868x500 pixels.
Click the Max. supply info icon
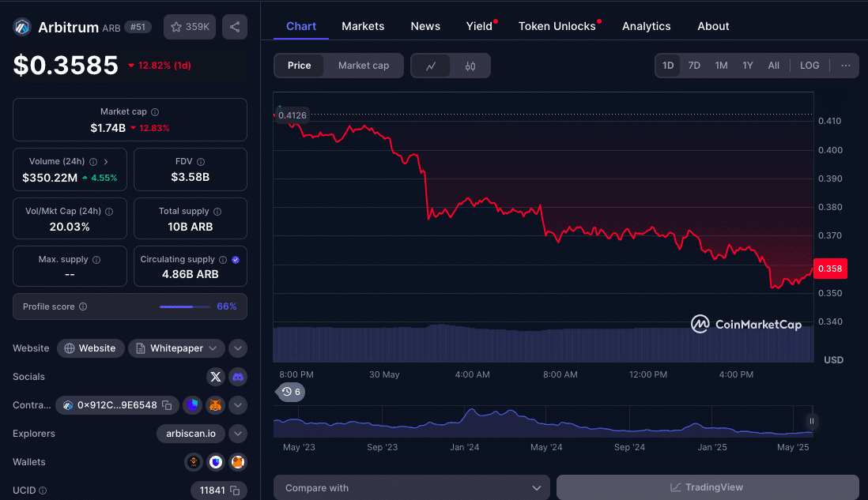[96, 259]
